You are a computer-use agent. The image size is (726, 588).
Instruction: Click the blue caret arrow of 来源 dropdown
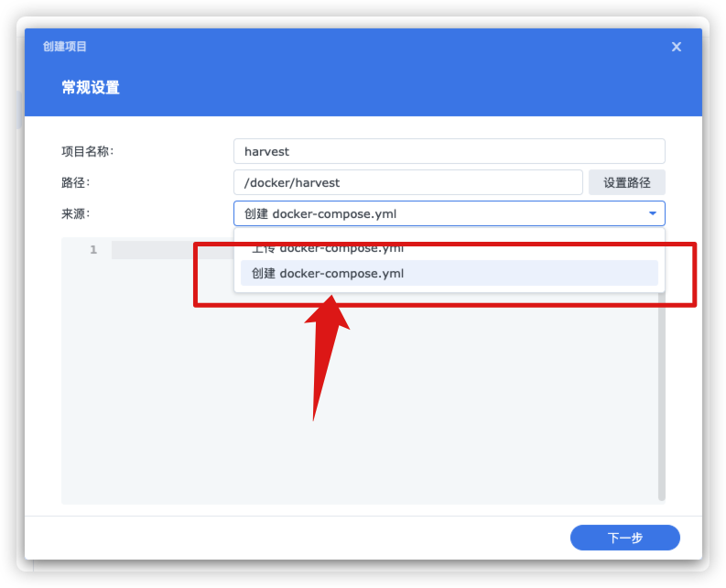tap(653, 213)
